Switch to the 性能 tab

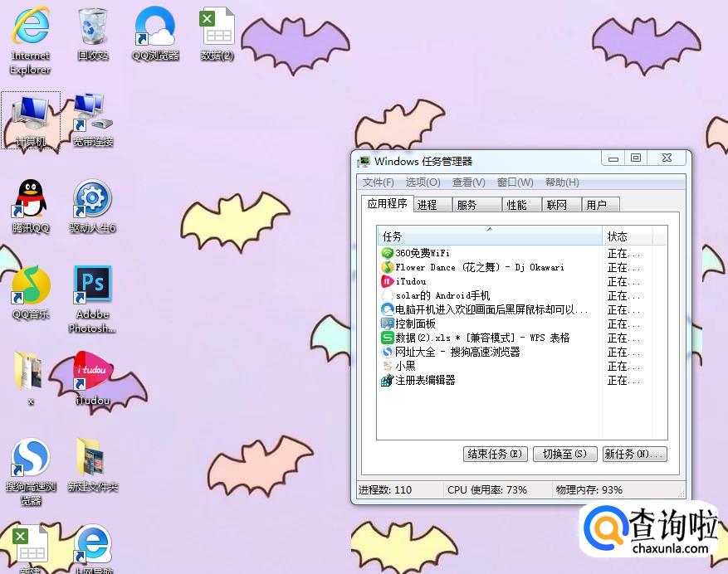click(522, 205)
